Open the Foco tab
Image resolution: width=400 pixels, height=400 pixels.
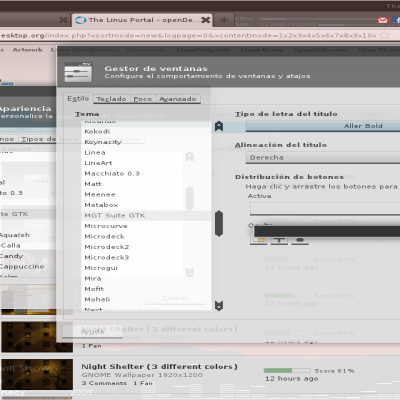(x=143, y=99)
